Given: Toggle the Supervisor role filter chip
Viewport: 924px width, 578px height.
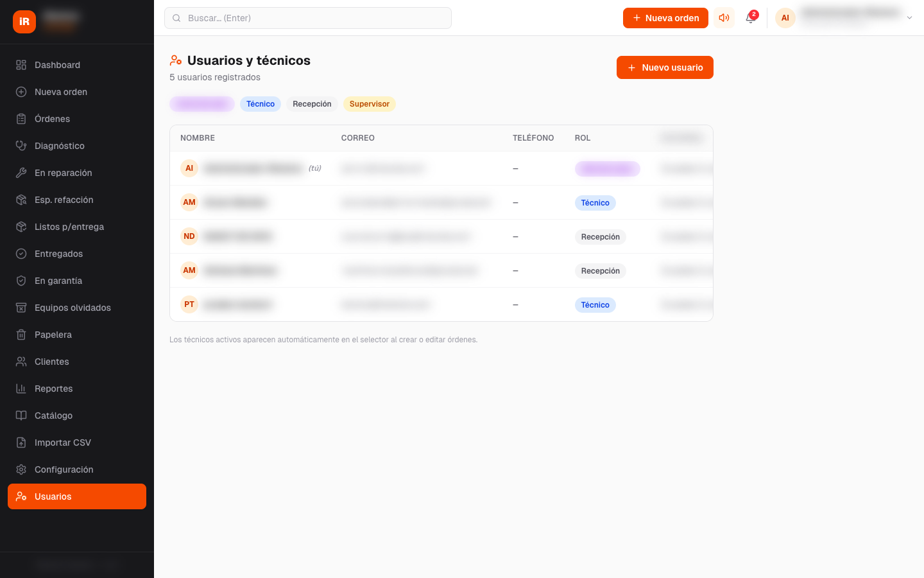Looking at the screenshot, I should [369, 104].
